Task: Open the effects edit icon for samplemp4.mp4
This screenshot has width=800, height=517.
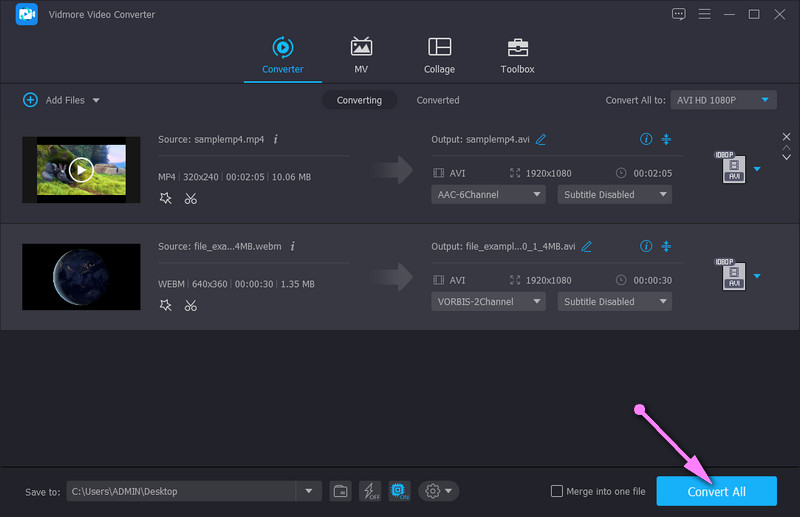Action: coord(166,198)
